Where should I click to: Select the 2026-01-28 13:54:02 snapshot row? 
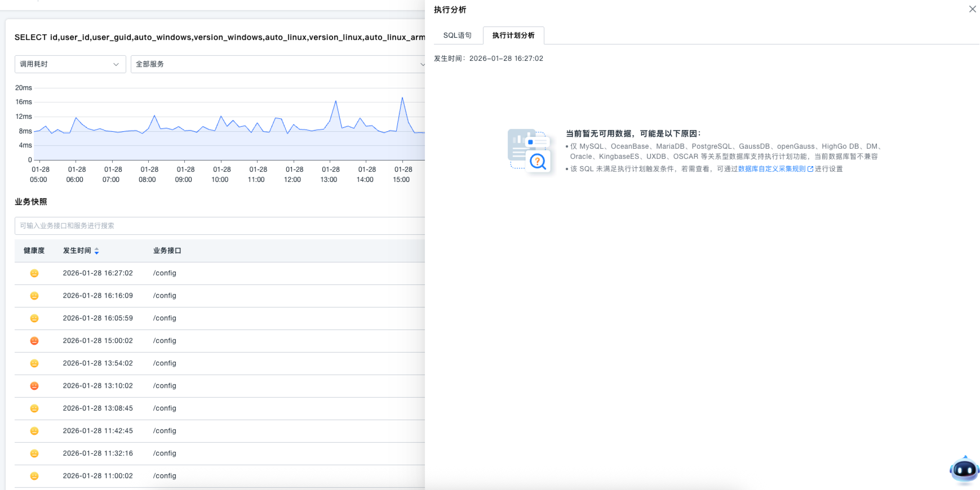[98, 363]
